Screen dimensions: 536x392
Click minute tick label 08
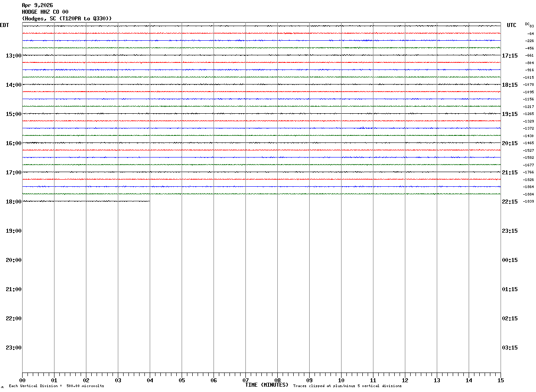277,380
